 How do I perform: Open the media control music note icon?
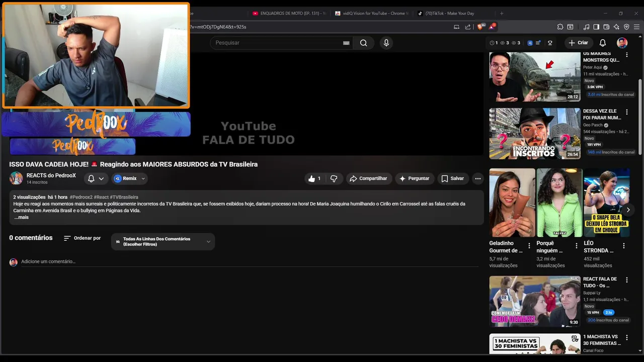click(586, 27)
